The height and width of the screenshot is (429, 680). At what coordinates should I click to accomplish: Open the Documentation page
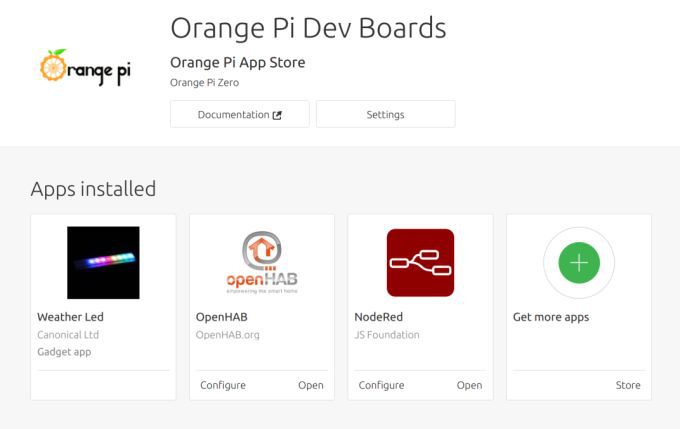[x=234, y=115]
